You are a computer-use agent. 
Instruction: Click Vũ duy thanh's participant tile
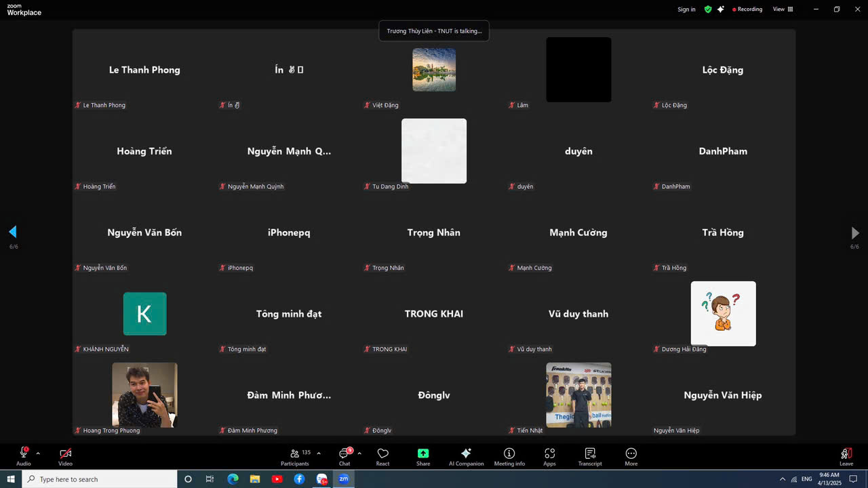pos(578,314)
